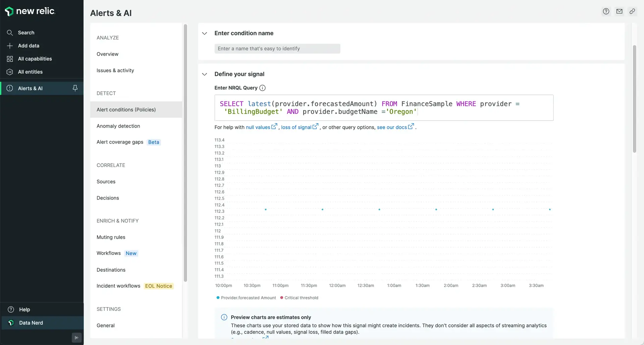
Task: Toggle Critical threshold legend series
Action: pos(299,297)
